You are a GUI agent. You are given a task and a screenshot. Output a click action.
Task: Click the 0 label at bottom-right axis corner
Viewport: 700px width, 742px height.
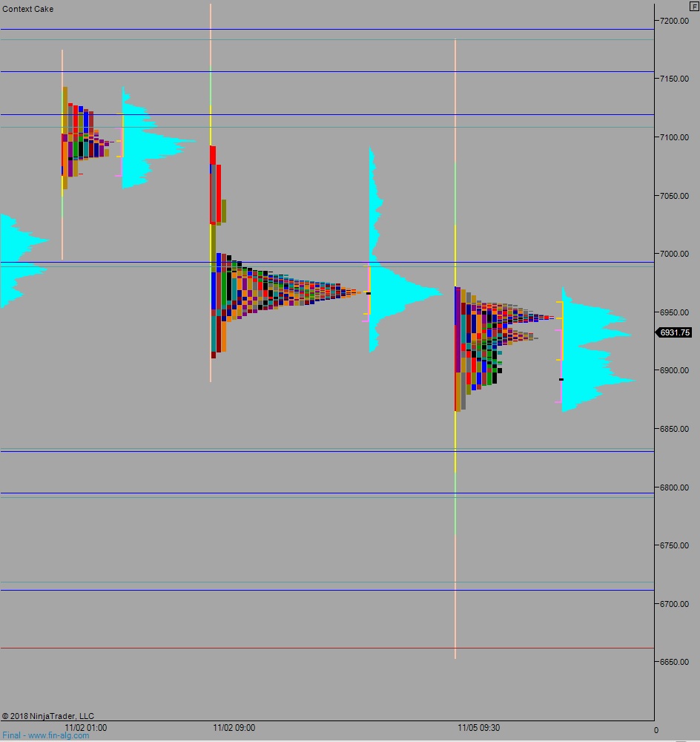coord(656,730)
